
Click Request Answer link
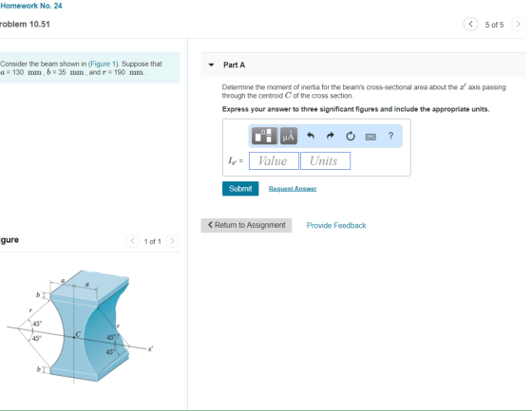click(293, 189)
